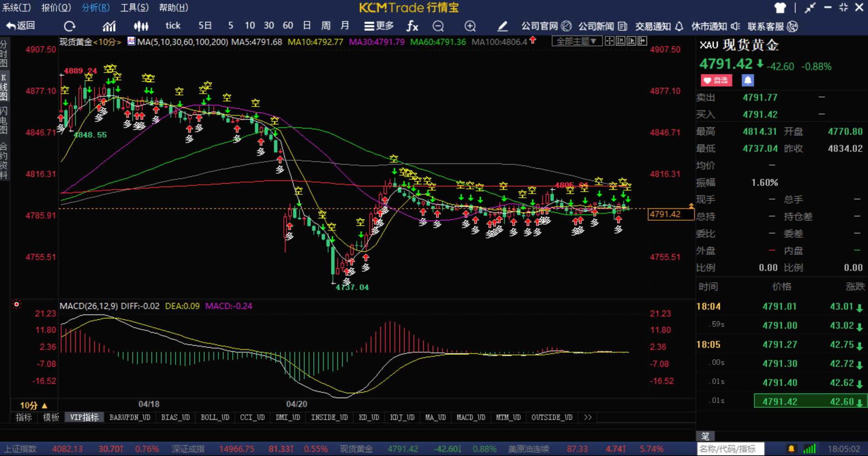Viewport: 868px width, 456px height.
Task: Open the skin theme shirt icon
Action: [x=780, y=8]
